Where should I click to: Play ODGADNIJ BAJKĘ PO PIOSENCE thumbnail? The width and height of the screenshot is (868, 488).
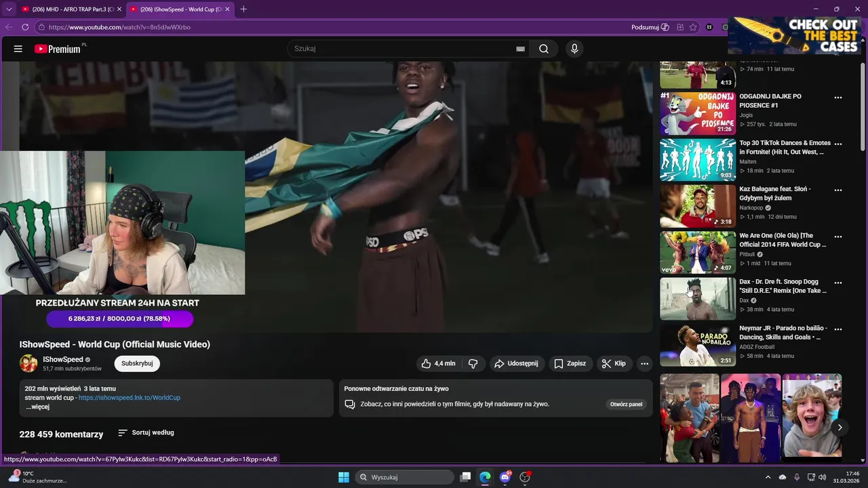coord(698,113)
